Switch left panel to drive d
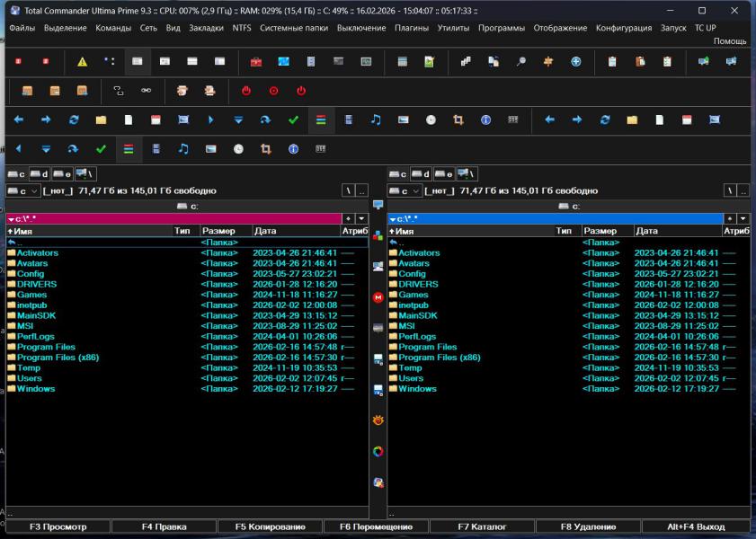 (39, 173)
